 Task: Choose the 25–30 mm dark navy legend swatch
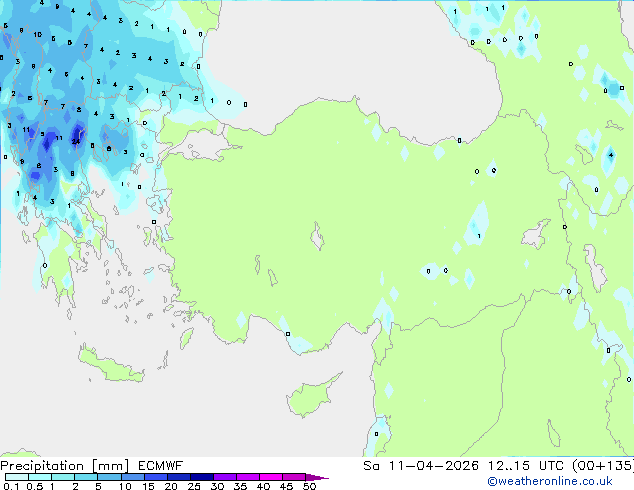pyautogui.click(x=202, y=477)
